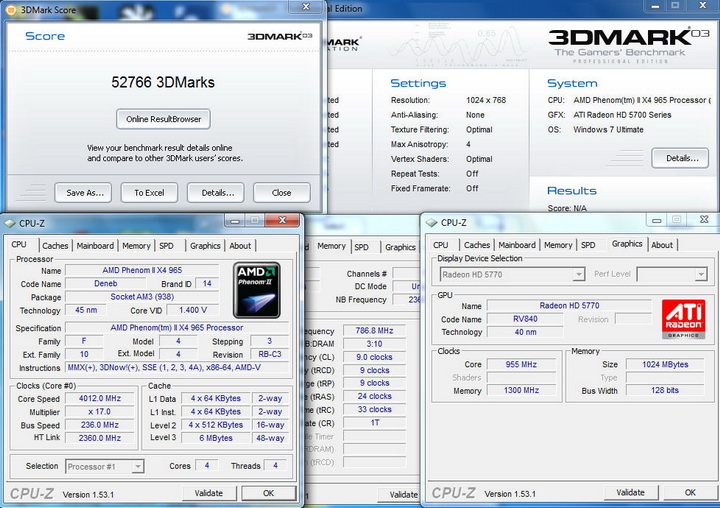Click the Multiplier value x 17.0

(100, 412)
